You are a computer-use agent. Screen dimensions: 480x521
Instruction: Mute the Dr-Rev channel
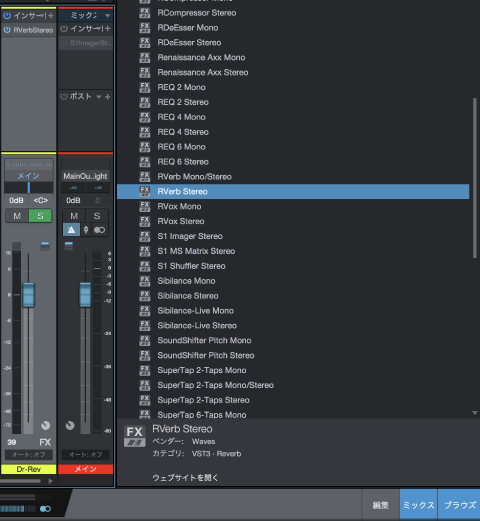(x=17, y=216)
